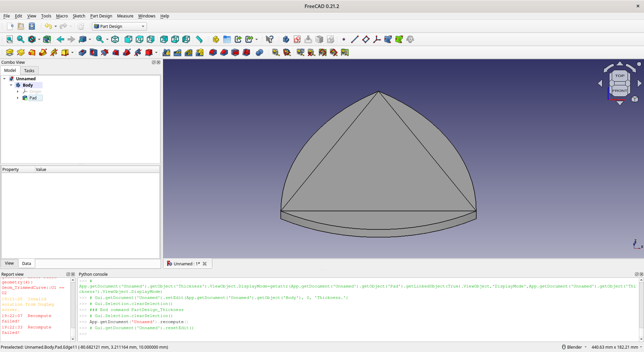This screenshot has width=644, height=352.
Task: Expand the Pad tree node
Action: (x=18, y=98)
